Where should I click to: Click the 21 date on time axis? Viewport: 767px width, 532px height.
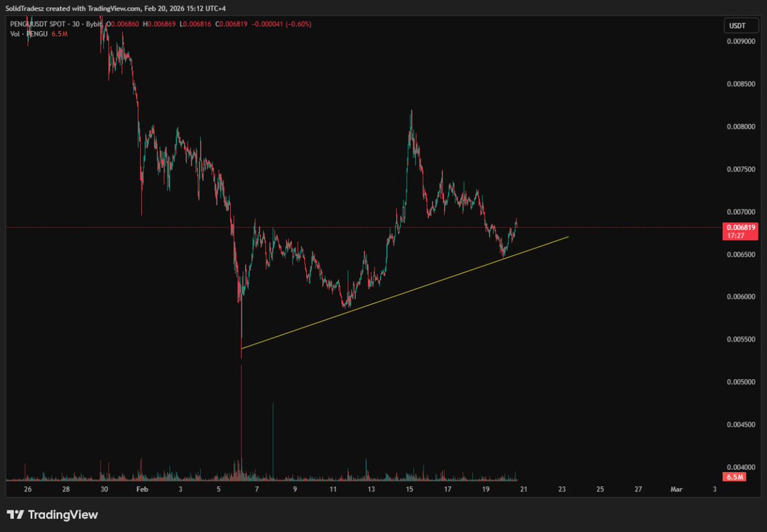point(523,489)
